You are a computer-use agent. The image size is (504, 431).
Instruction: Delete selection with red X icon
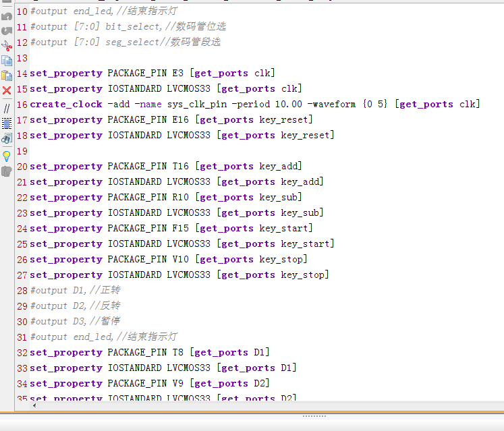7,90
